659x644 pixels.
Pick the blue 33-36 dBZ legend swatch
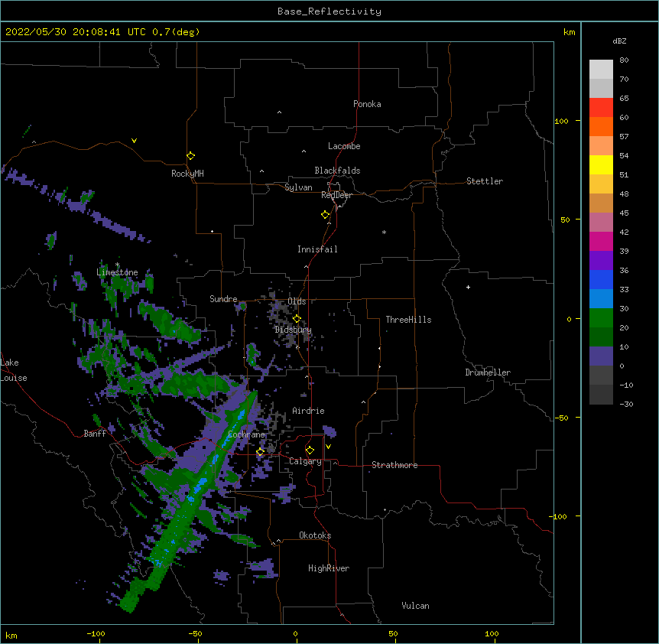[601, 279]
